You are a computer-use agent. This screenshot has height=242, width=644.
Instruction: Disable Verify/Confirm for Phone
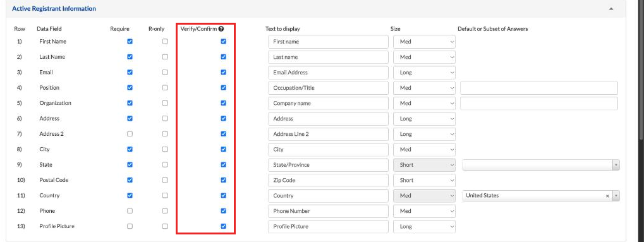click(x=224, y=211)
